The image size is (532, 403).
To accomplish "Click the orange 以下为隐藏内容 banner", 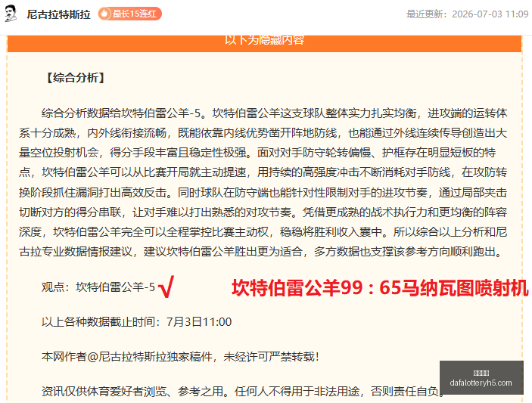I will (264, 43).
